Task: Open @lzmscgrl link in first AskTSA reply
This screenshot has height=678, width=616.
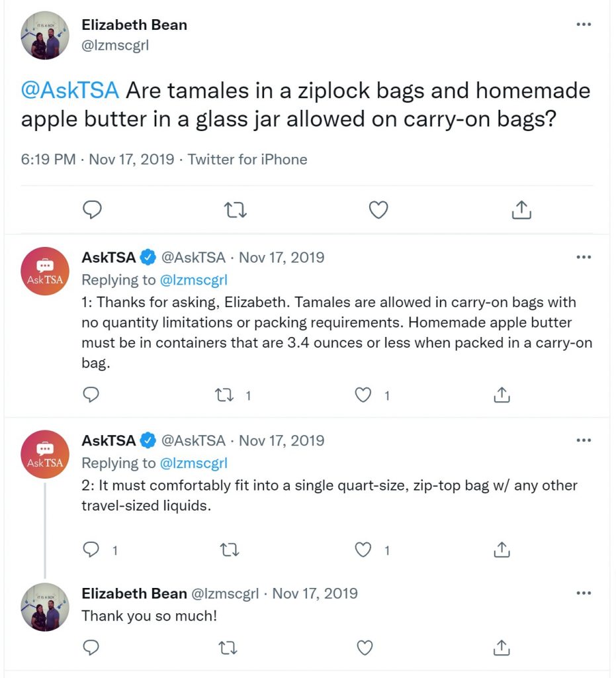Action: click(193, 280)
